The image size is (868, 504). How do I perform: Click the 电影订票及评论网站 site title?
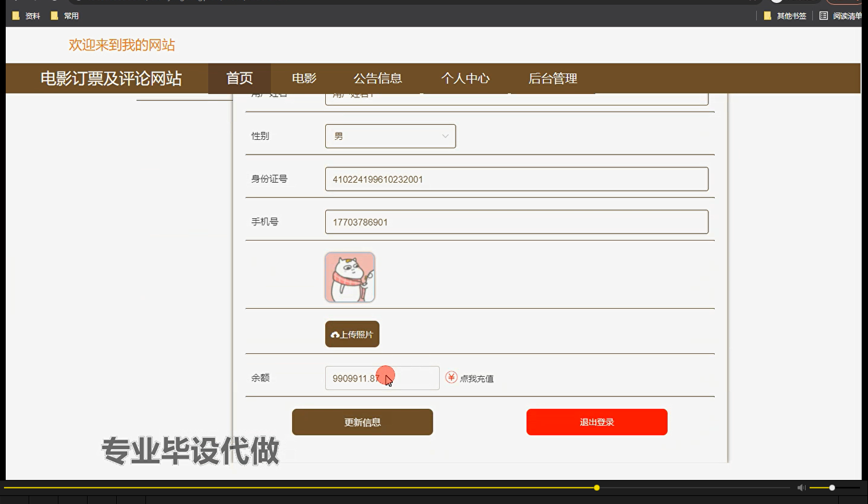(x=111, y=78)
